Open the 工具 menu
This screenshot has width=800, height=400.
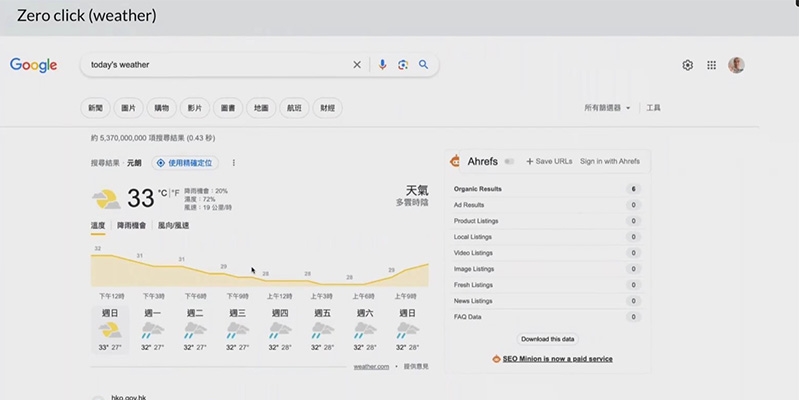pyautogui.click(x=654, y=108)
